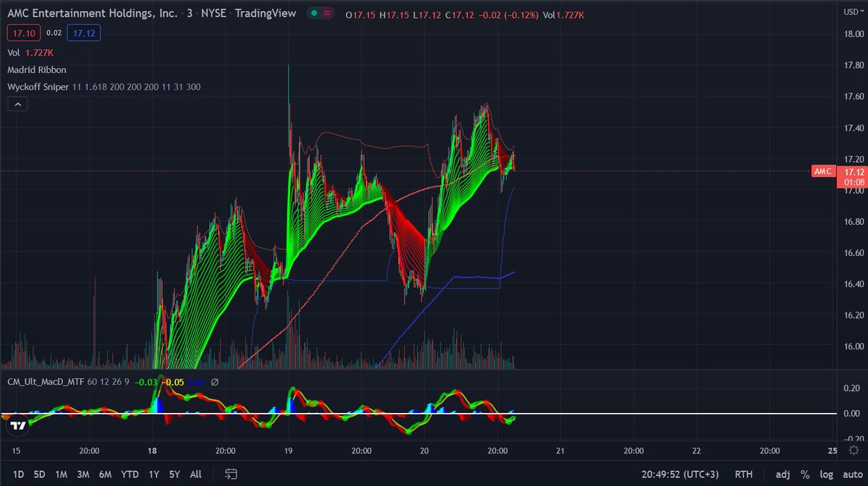Select the YTD time range

click(x=130, y=474)
